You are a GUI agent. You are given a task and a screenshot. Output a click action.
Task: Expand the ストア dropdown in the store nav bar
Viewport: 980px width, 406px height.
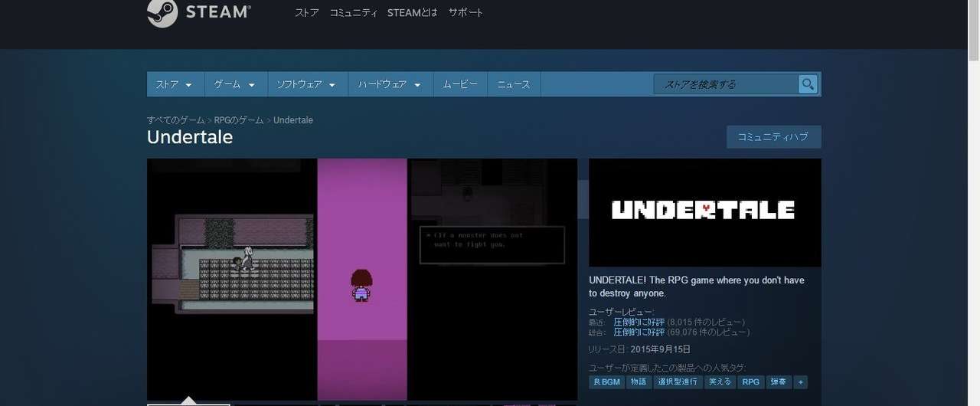(175, 84)
